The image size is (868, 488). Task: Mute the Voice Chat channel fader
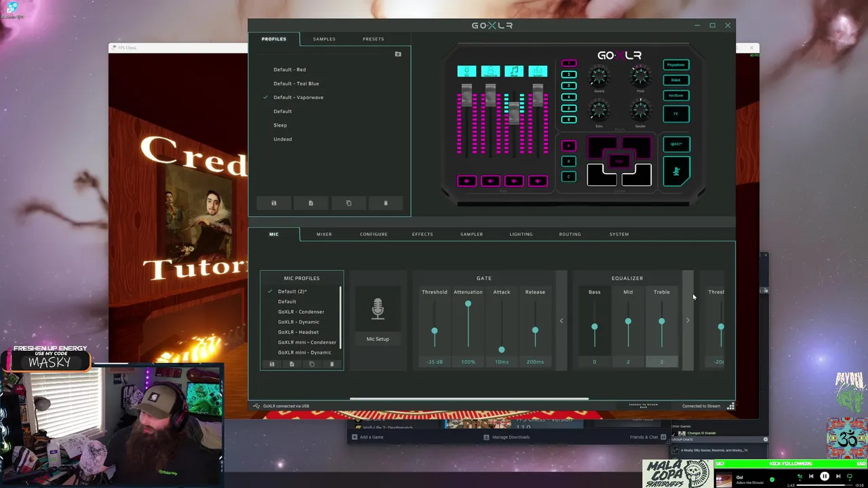(490, 181)
